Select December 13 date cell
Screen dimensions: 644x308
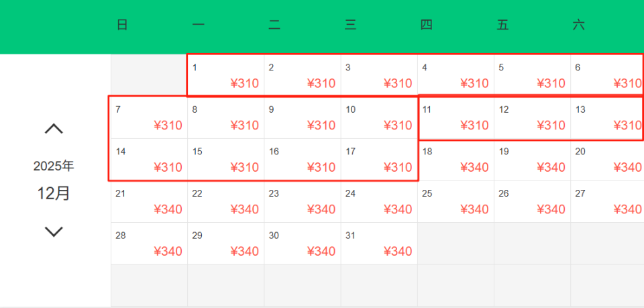pyautogui.click(x=608, y=117)
